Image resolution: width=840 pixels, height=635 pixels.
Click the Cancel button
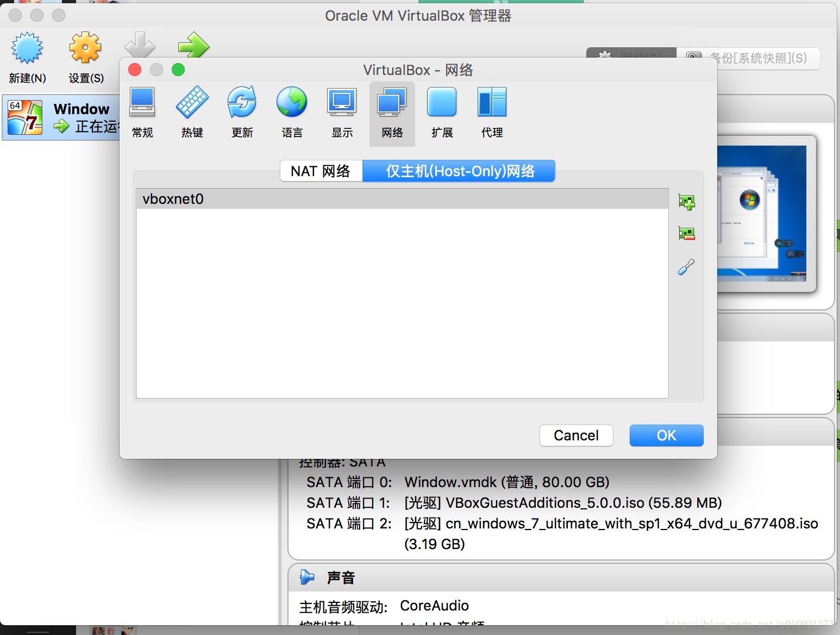click(x=576, y=435)
